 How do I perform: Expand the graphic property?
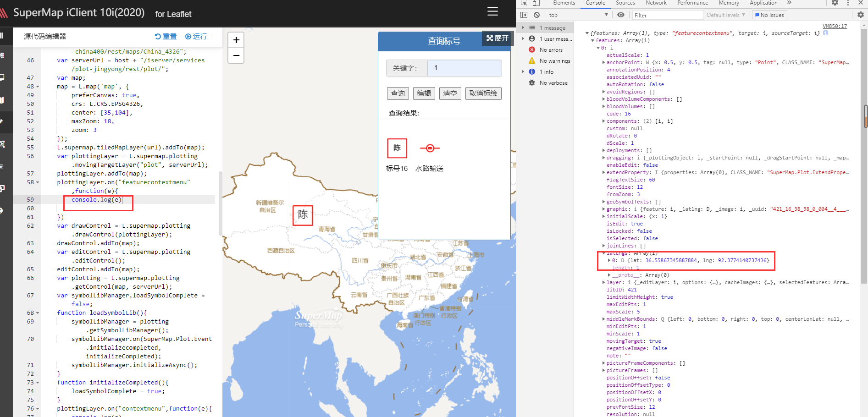click(603, 209)
